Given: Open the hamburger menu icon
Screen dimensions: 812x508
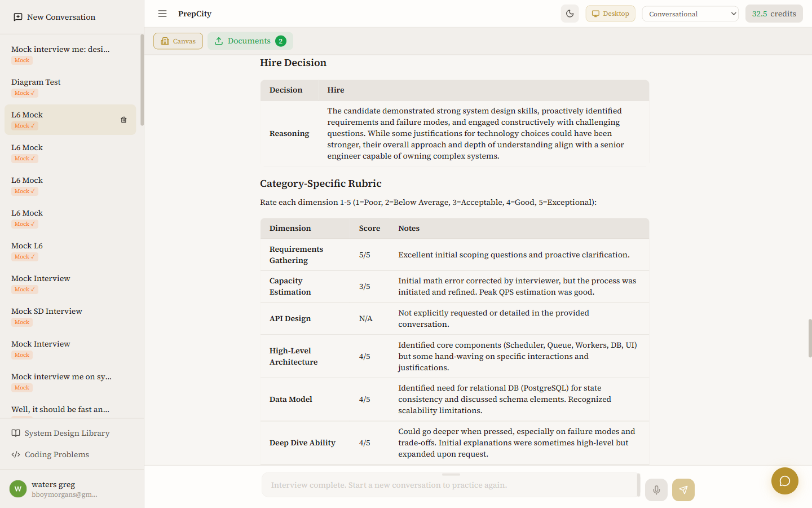Looking at the screenshot, I should click(x=162, y=14).
